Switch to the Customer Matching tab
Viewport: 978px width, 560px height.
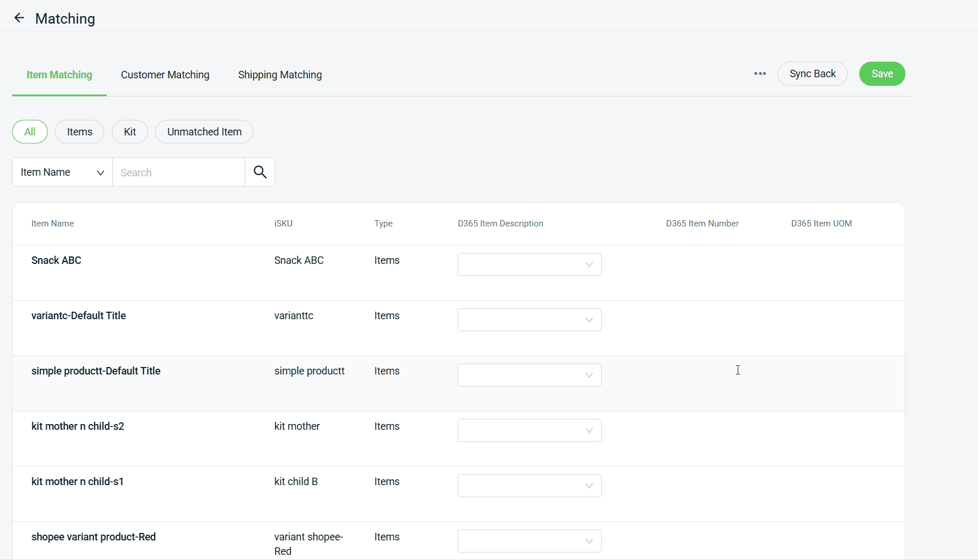click(165, 75)
